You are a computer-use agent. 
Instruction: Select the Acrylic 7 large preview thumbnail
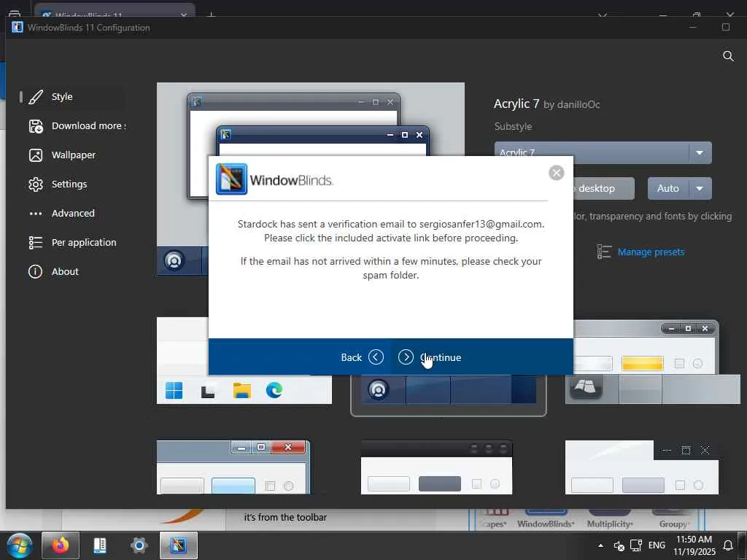point(311,119)
